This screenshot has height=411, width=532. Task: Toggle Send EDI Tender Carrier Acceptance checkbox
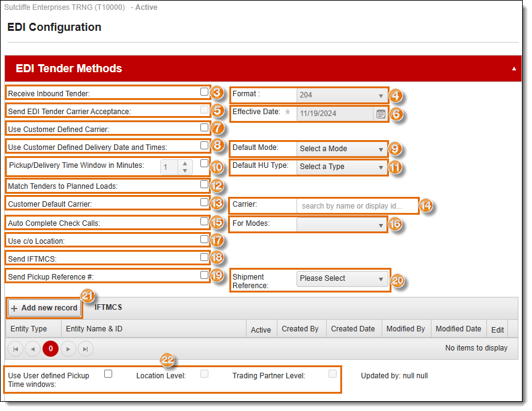pos(204,109)
